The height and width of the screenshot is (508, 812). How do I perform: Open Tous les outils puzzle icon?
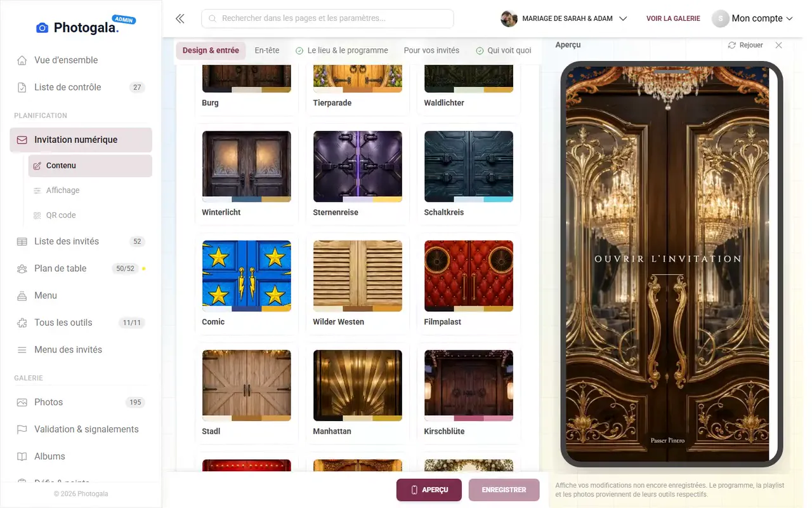pos(22,323)
